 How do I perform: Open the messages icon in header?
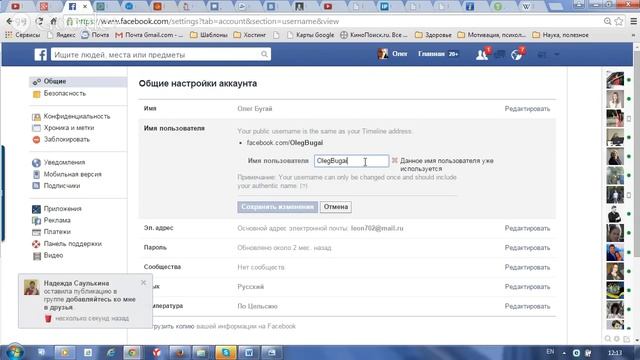coord(500,54)
